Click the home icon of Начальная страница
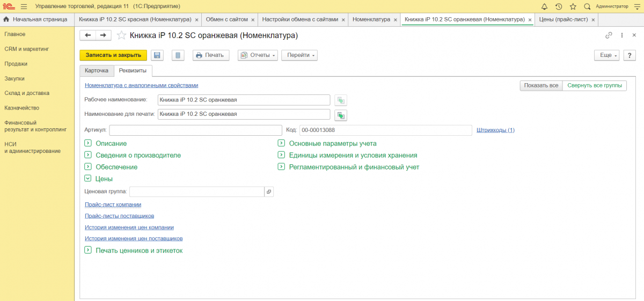Image resolution: width=644 pixels, height=301 pixels. pos(6,19)
